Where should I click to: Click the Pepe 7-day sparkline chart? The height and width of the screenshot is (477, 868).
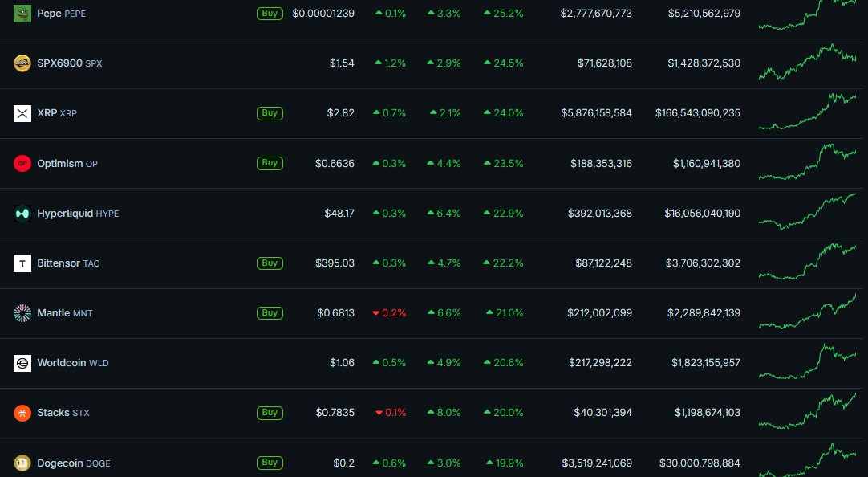(x=807, y=14)
